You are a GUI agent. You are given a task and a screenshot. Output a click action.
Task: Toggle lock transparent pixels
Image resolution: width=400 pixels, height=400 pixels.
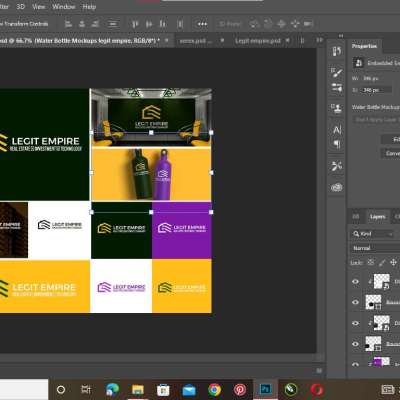[371, 262]
